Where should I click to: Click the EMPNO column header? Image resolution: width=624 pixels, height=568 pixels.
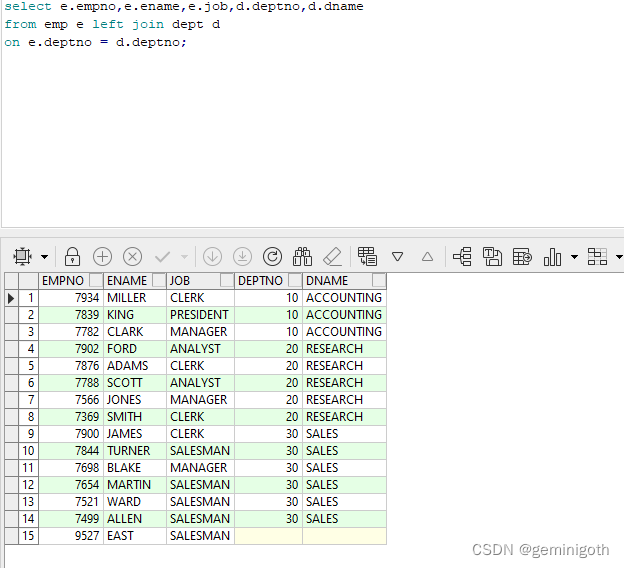(x=71, y=281)
